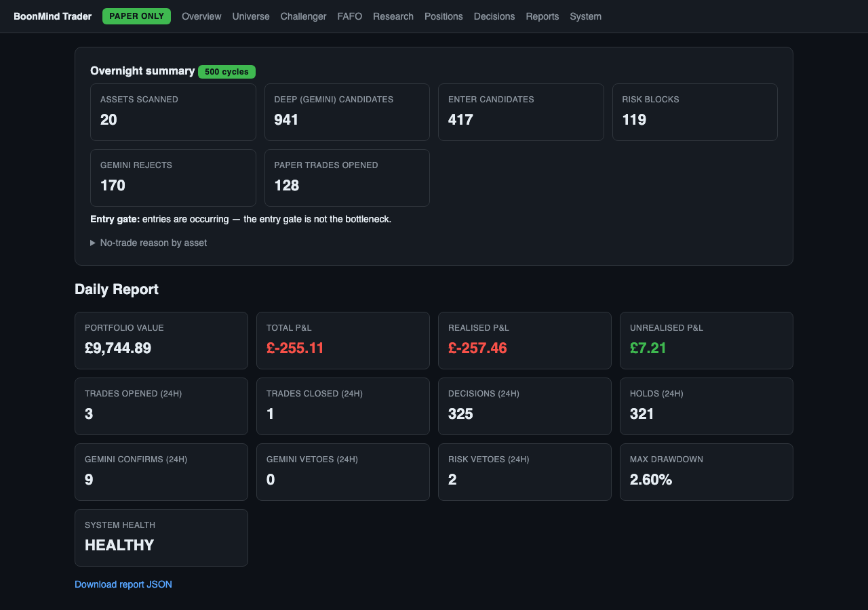Click the BoonMind Trader brand title

[x=52, y=16]
